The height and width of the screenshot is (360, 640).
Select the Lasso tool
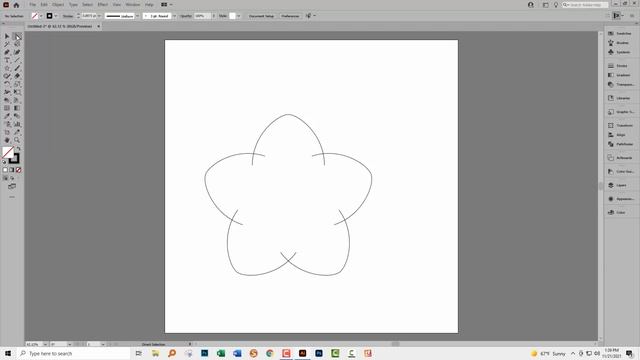coord(17,44)
